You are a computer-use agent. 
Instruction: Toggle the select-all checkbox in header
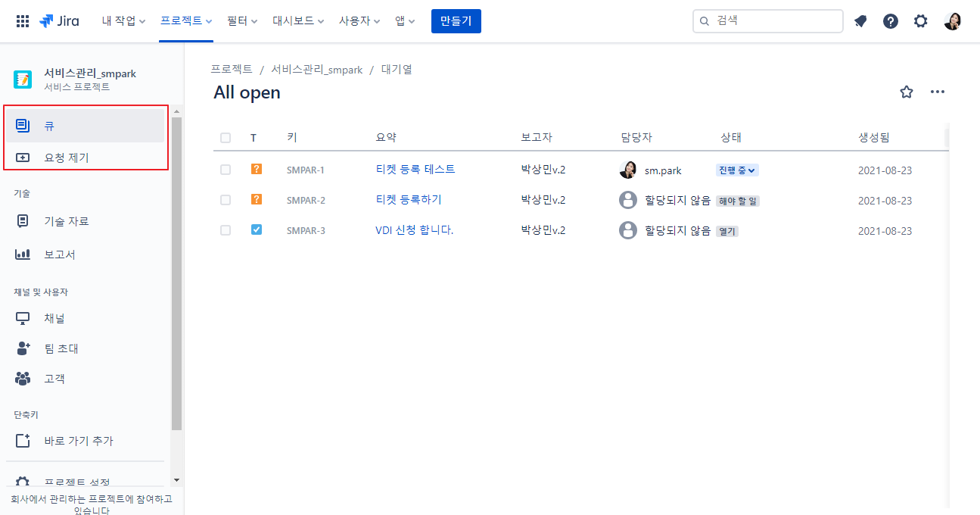pyautogui.click(x=226, y=138)
